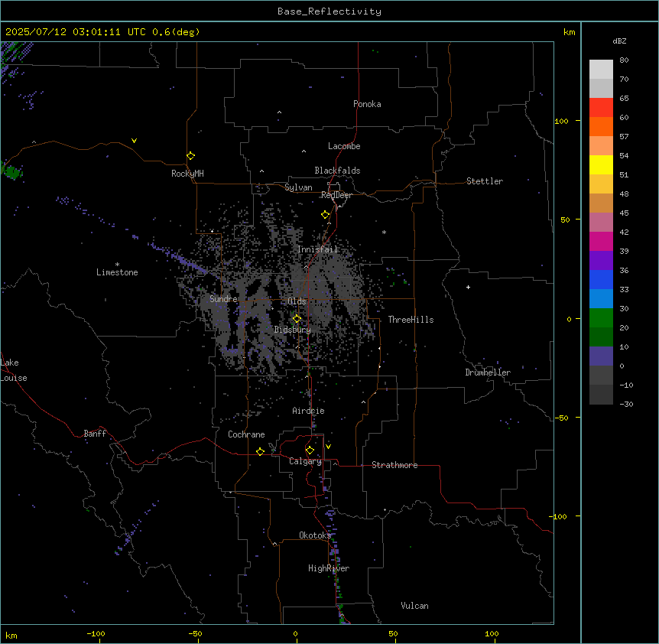
Task: Select the Lacombe city label
Action: tap(344, 146)
